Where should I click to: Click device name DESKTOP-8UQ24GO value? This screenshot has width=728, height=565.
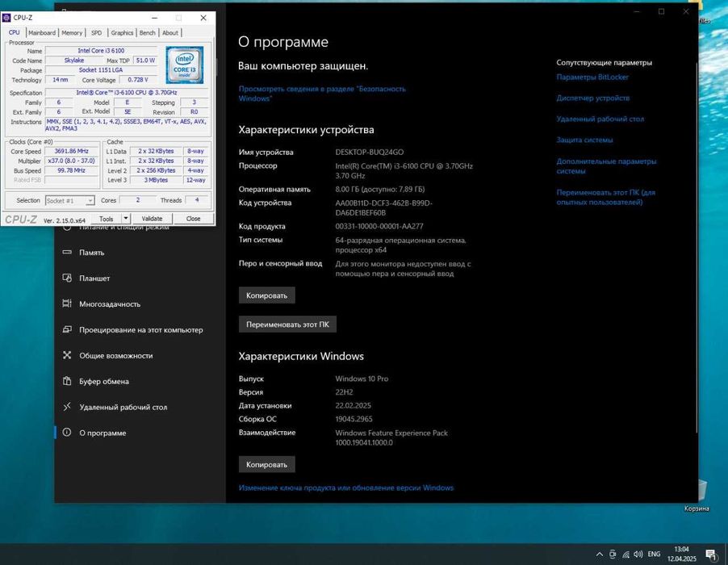369,152
